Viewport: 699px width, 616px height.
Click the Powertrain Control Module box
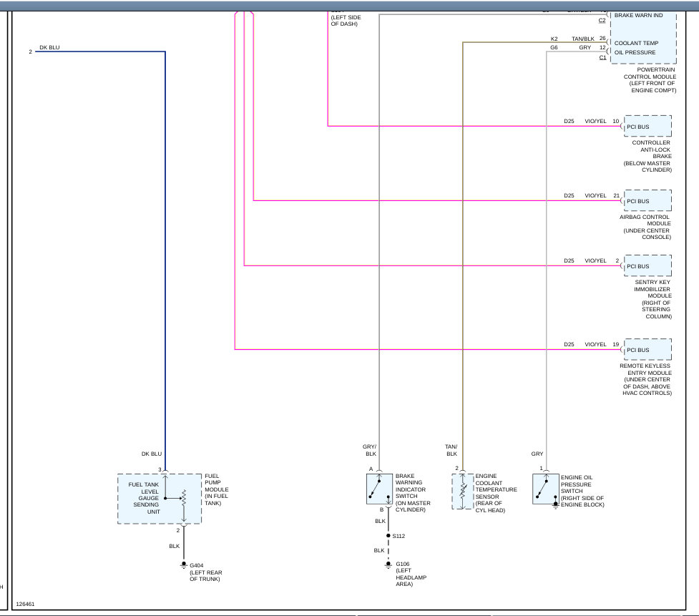[x=643, y=37]
